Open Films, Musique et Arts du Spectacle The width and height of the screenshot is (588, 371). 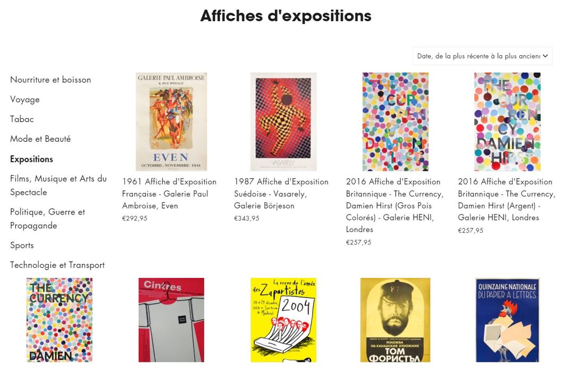tap(58, 185)
